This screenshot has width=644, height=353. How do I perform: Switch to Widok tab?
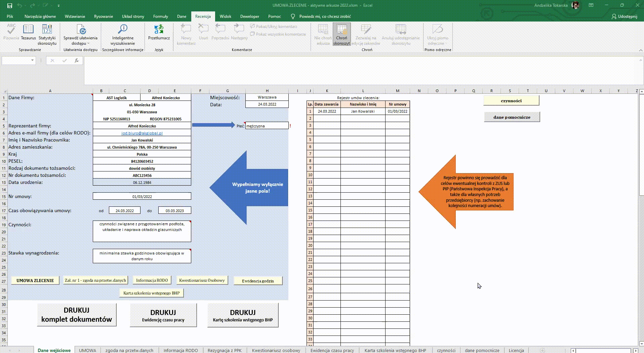point(226,16)
